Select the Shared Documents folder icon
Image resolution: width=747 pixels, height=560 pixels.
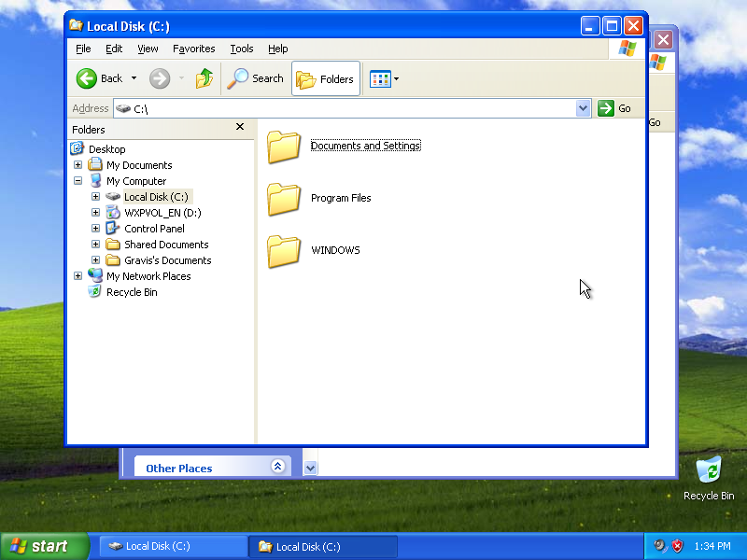tap(113, 245)
